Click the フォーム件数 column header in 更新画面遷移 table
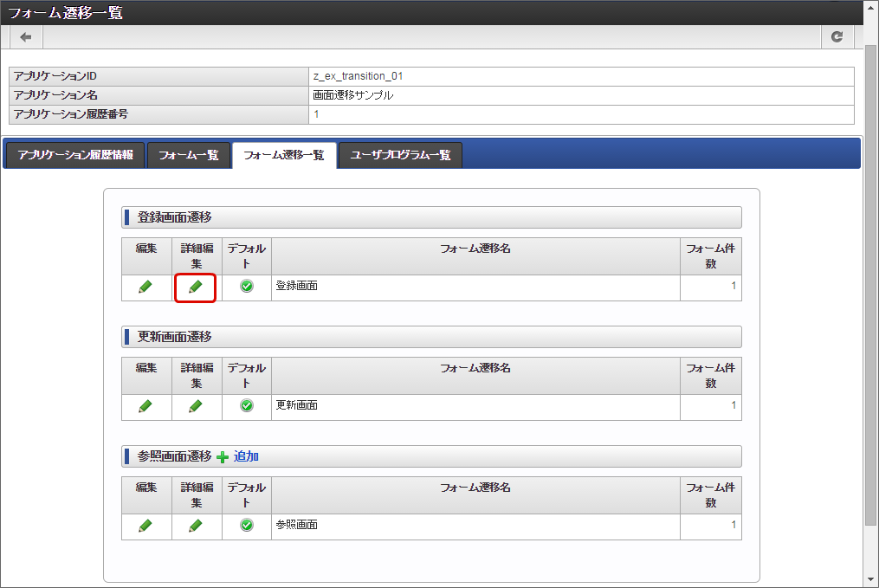This screenshot has width=879, height=588. point(711,376)
